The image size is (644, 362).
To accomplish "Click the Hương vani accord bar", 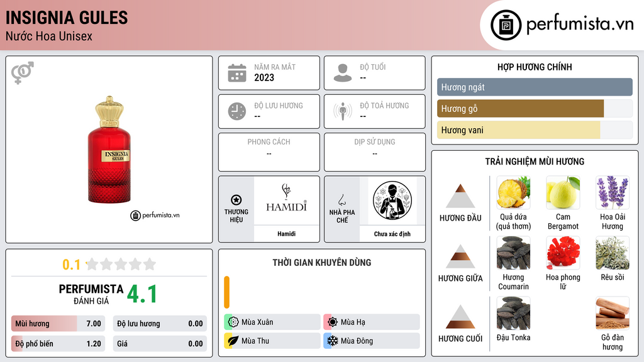I will [x=535, y=130].
